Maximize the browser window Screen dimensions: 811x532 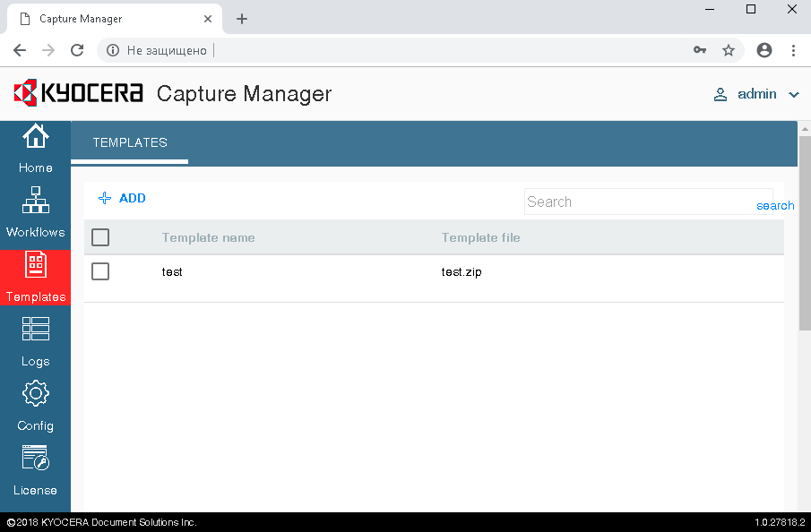coord(751,9)
